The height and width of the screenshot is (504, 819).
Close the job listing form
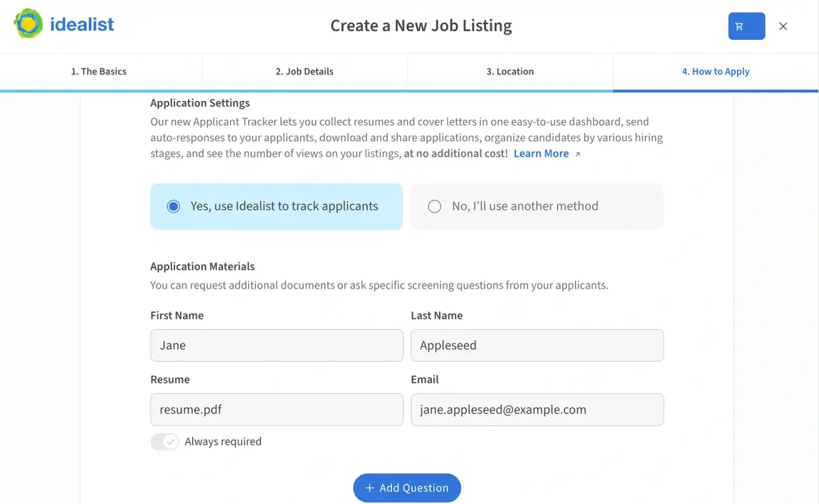783,26
